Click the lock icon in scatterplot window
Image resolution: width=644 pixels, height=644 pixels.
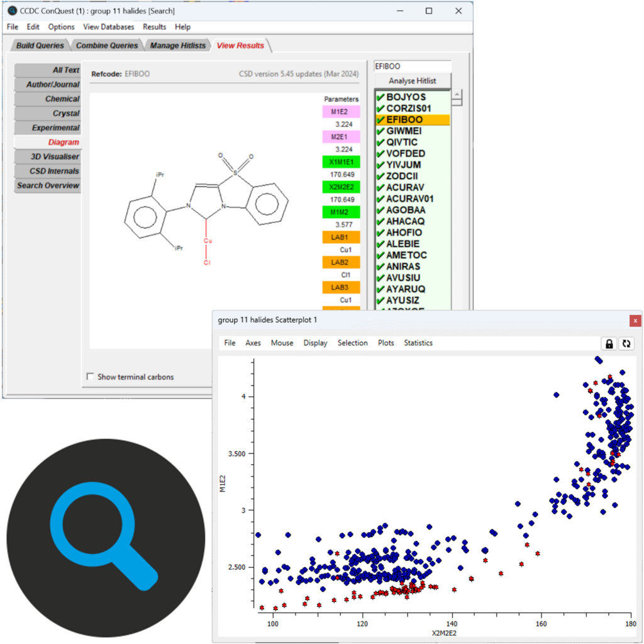609,343
